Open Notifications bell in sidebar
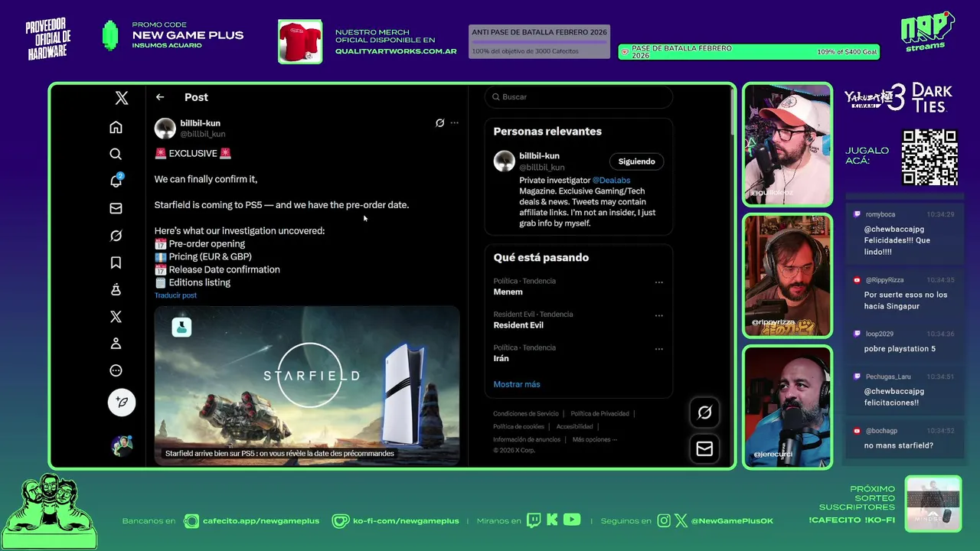The height and width of the screenshot is (551, 980). click(x=116, y=181)
